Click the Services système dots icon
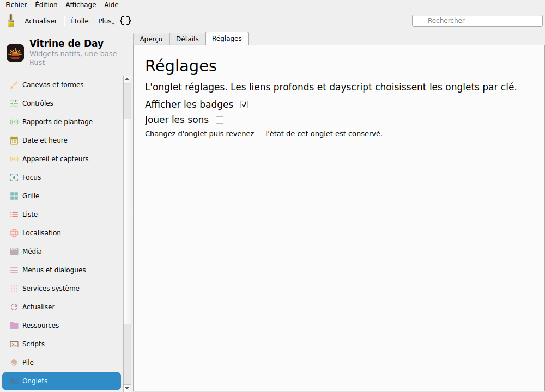The height and width of the screenshot is (392, 545). (14, 289)
